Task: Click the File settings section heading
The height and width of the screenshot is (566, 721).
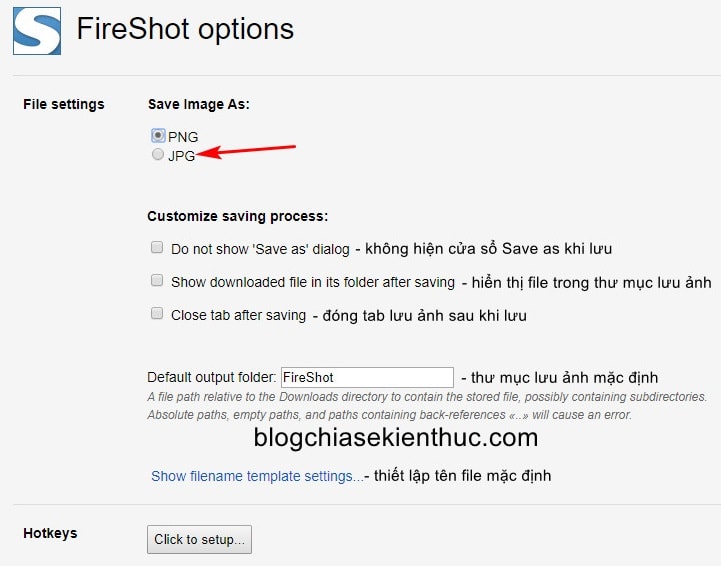Action: [63, 104]
